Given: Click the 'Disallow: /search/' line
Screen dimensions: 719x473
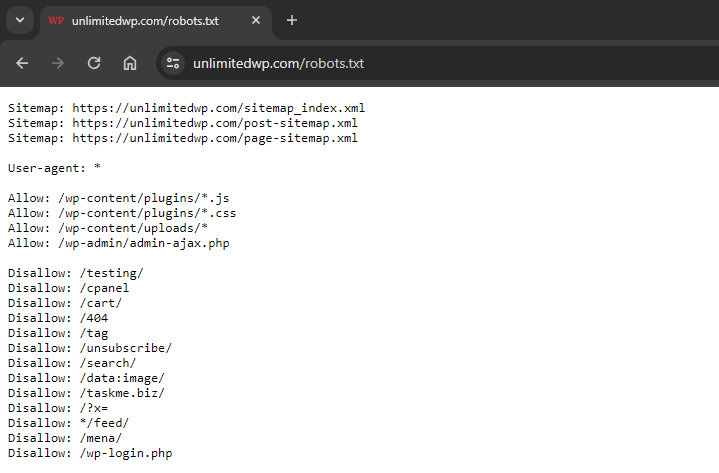Looking at the screenshot, I should click(72, 363).
